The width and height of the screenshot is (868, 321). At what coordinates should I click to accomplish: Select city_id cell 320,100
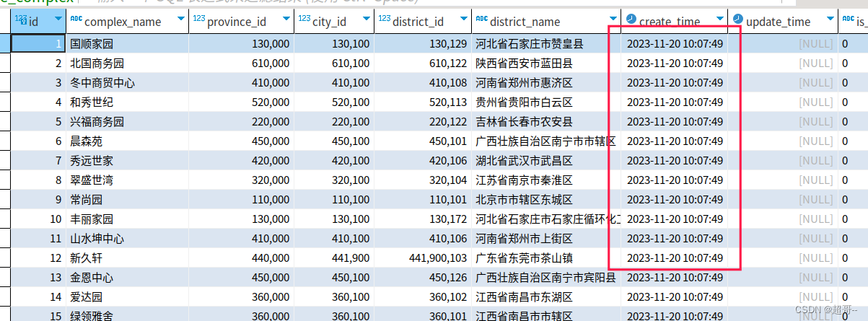(334, 180)
